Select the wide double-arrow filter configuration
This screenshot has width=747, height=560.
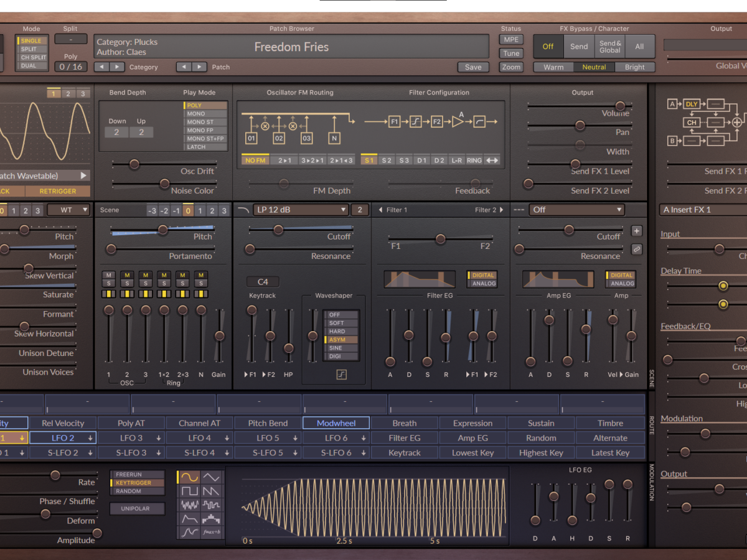[x=492, y=161]
